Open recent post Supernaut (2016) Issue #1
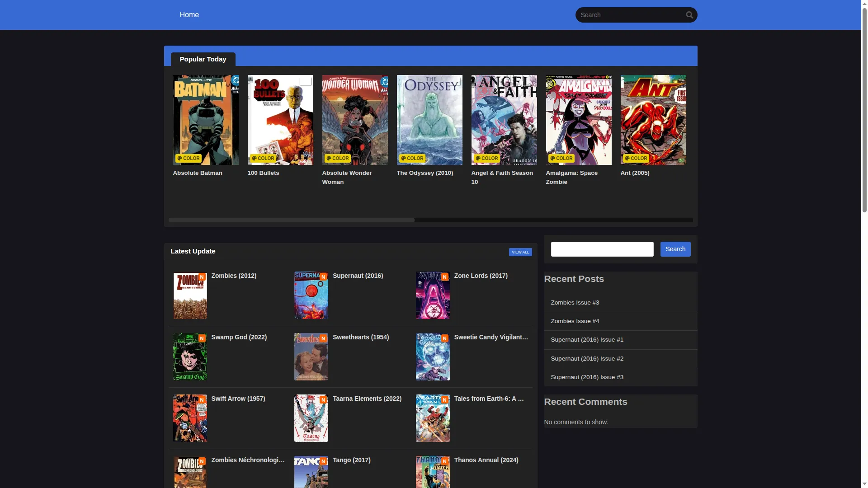 tap(587, 340)
